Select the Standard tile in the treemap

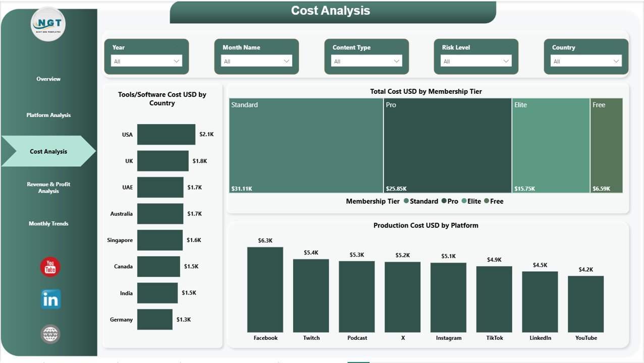[306, 145]
